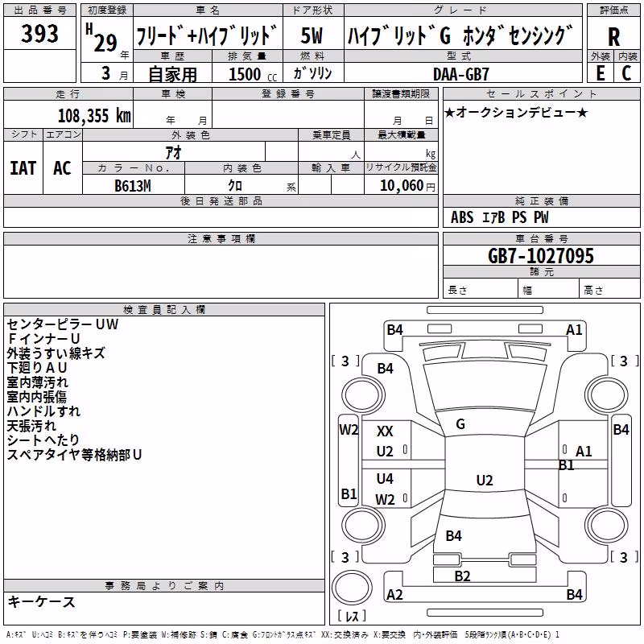Click the mileage value 108,355 km

94,116
